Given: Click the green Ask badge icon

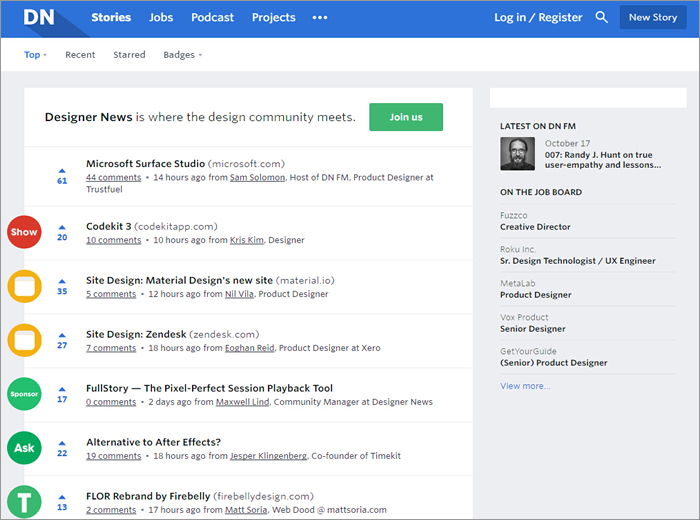Looking at the screenshot, I should coord(24,448).
